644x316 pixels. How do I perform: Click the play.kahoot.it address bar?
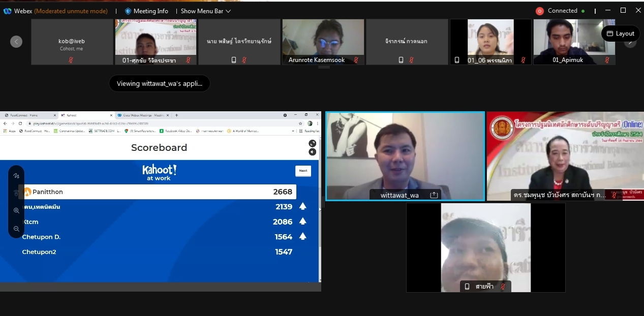pos(164,123)
